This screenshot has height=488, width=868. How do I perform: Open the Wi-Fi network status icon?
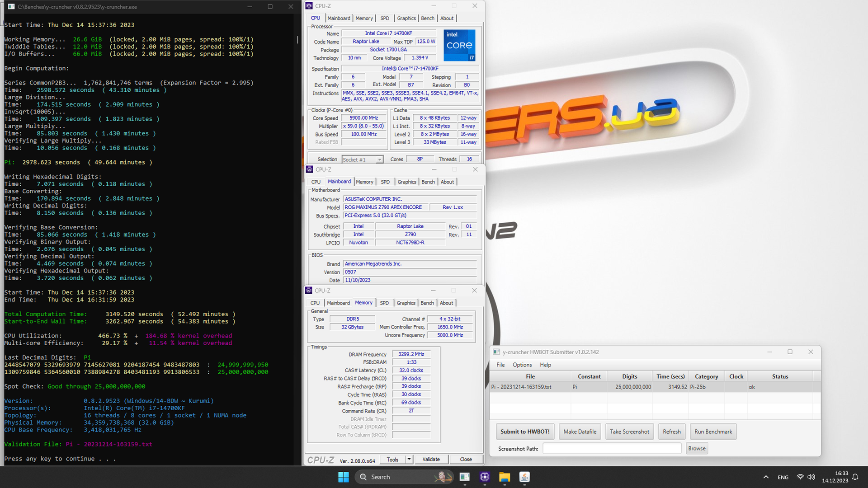pos(800,477)
